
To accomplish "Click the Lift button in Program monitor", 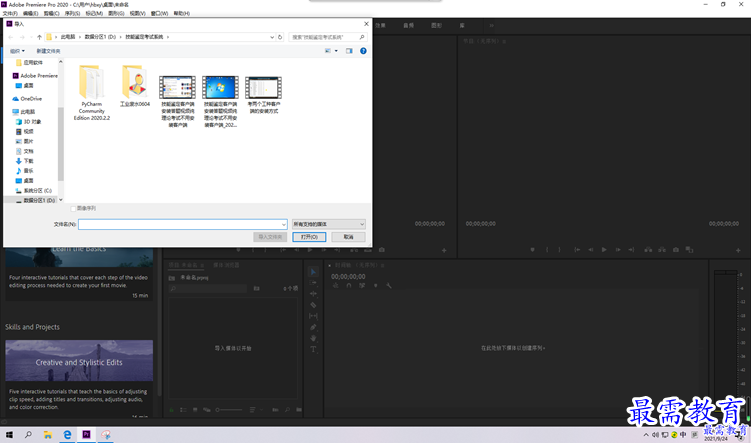I will [x=648, y=250].
